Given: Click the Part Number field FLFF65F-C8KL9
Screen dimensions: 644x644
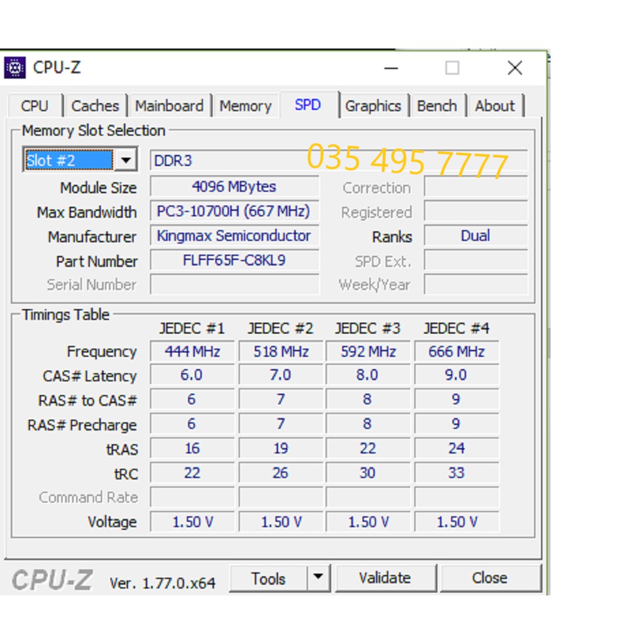Looking at the screenshot, I should (x=234, y=260).
